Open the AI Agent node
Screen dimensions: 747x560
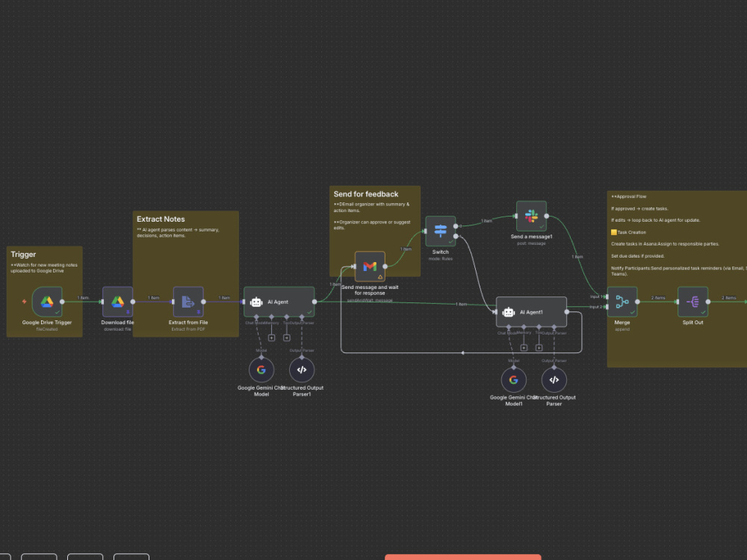[x=279, y=302]
